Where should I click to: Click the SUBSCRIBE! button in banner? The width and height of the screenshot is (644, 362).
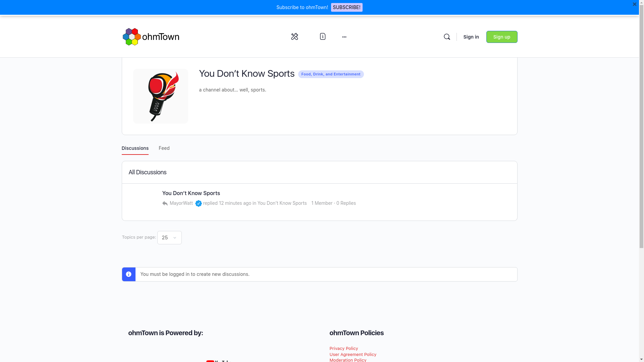346,7
